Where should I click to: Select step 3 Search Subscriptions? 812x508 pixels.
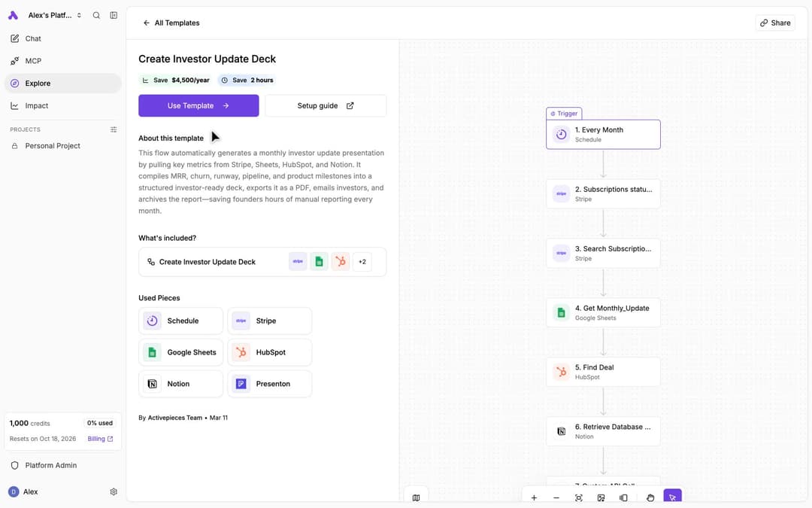[603, 253]
